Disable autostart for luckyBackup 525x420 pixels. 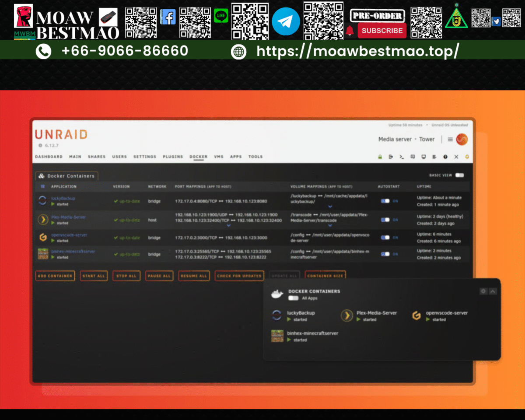385,200
